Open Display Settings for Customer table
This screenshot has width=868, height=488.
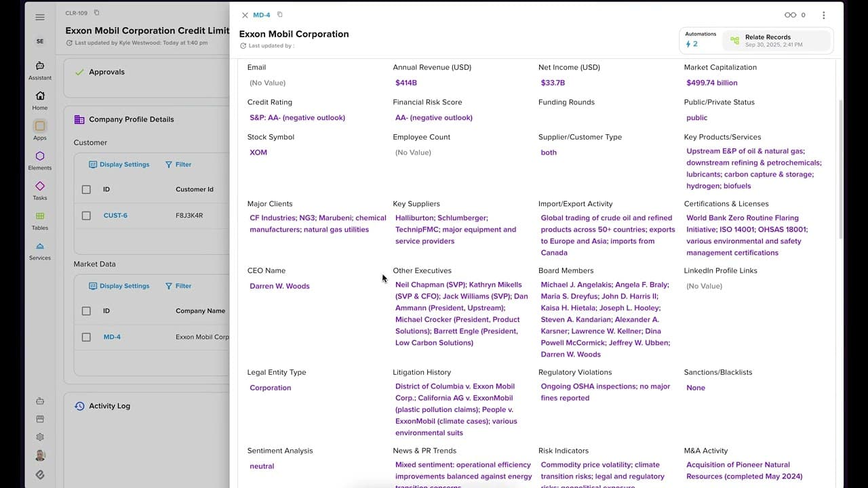click(119, 165)
